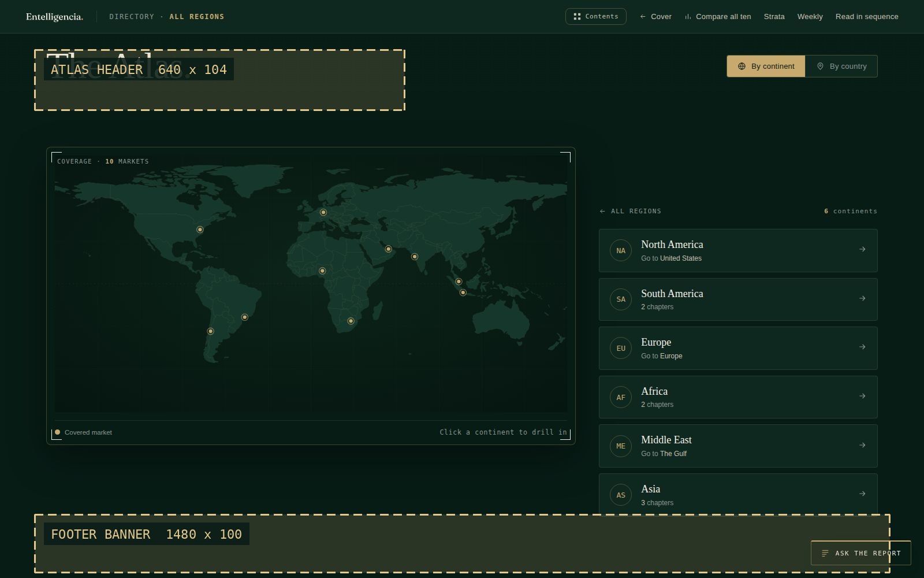This screenshot has width=924, height=578.
Task: Click the back arrow beside Cover
Action: coord(643,17)
